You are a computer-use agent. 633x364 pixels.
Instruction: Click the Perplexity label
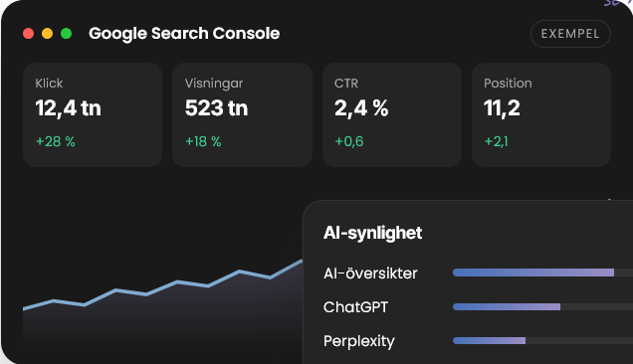(359, 341)
